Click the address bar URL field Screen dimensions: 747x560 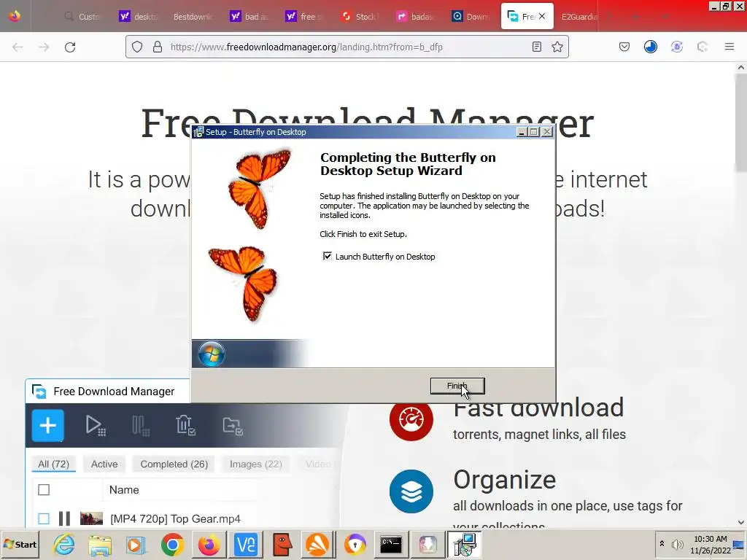348,47
